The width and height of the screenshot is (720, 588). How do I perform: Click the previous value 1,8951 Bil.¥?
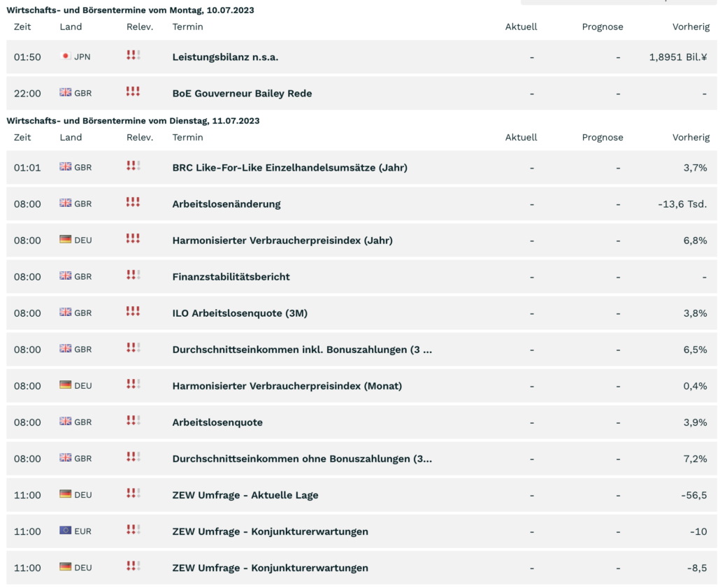pos(678,57)
